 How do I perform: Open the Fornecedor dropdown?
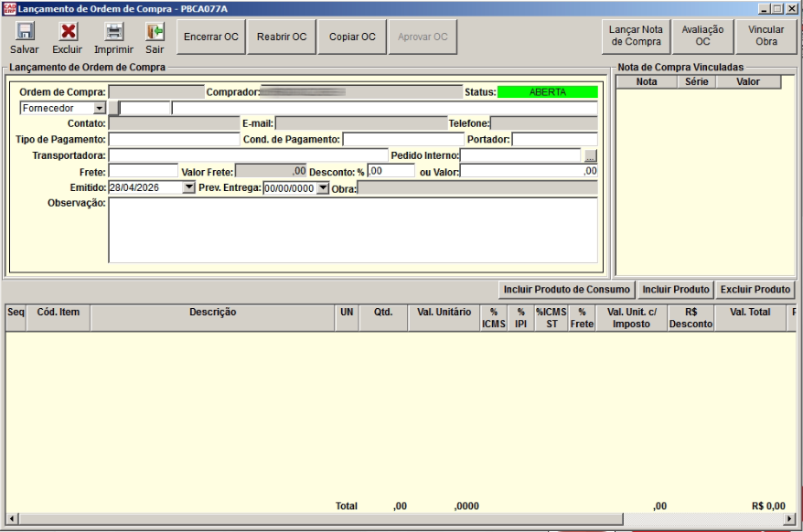click(x=100, y=108)
